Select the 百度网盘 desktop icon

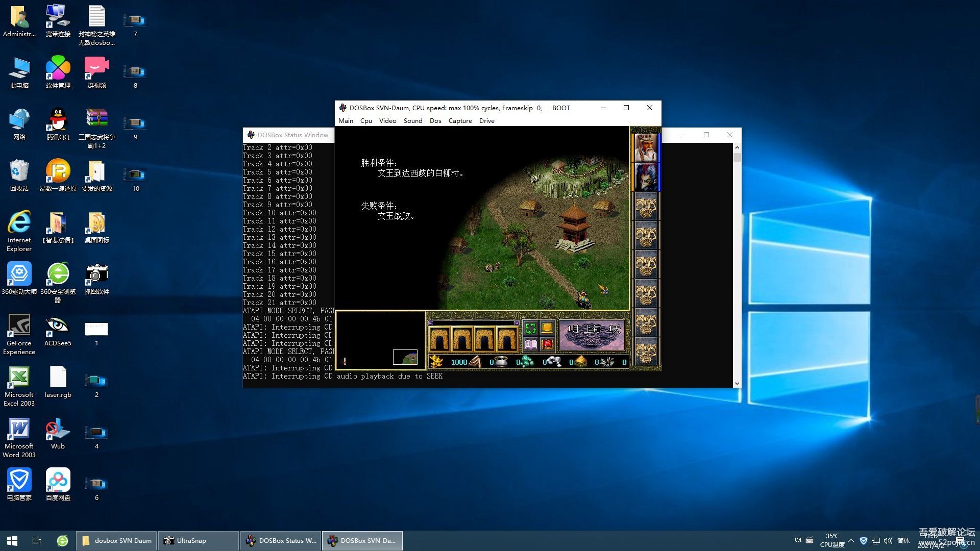(58, 485)
